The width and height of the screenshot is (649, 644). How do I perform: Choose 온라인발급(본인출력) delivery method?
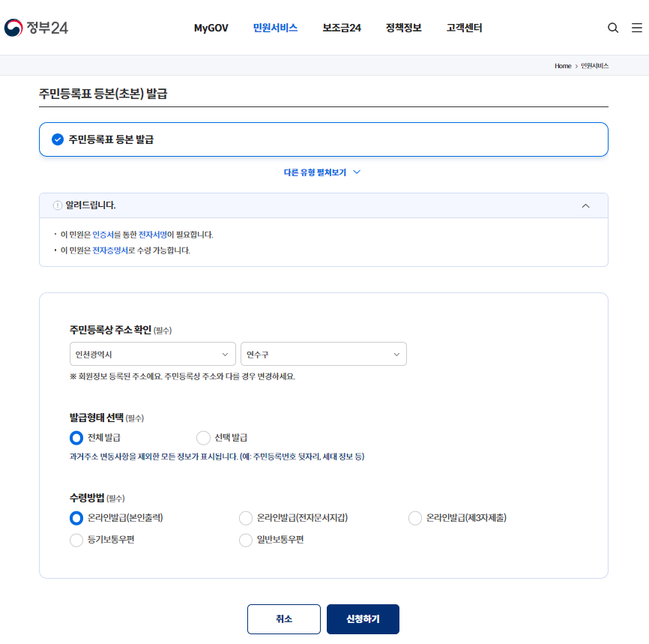[76, 518]
